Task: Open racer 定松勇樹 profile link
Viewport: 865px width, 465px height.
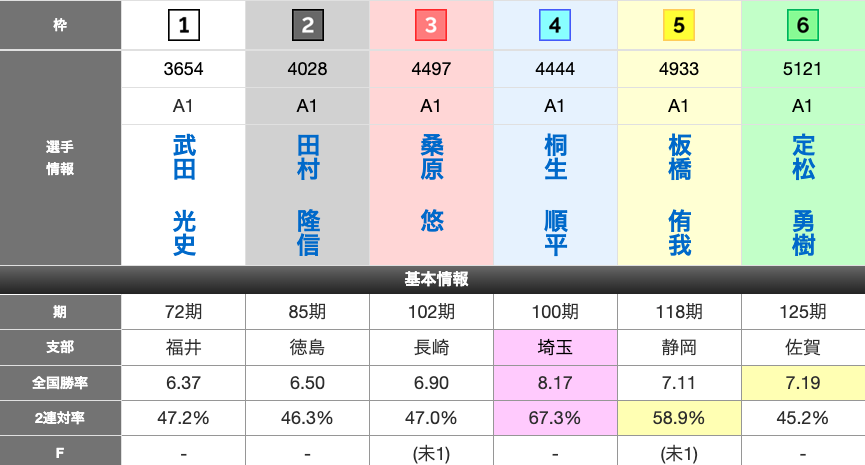Action: (x=803, y=195)
